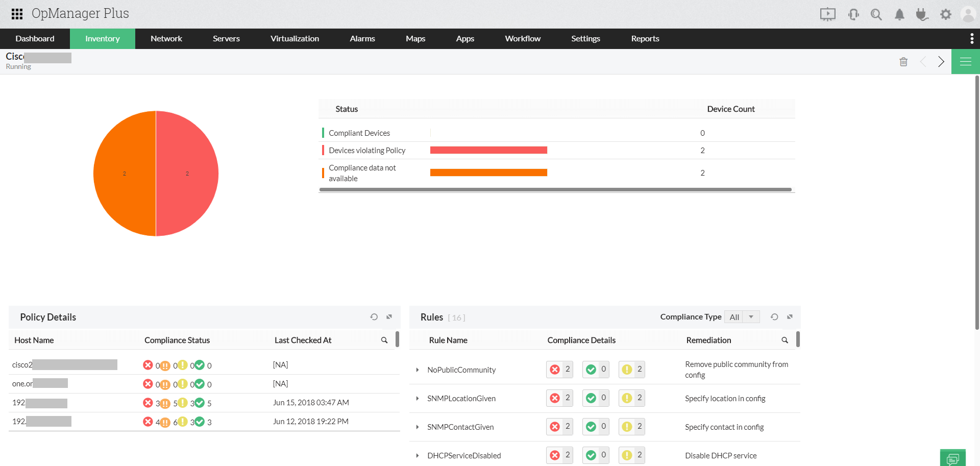This screenshot has width=980, height=466.
Task: Open Settings with the gear icon
Action: pyautogui.click(x=946, y=14)
